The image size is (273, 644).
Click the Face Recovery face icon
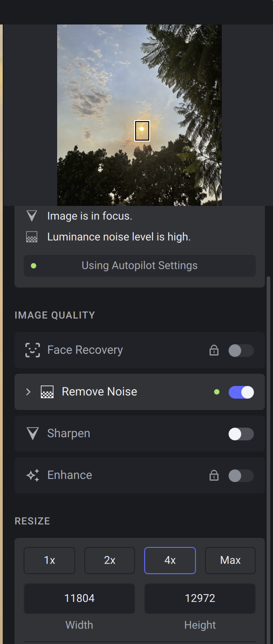tap(33, 350)
